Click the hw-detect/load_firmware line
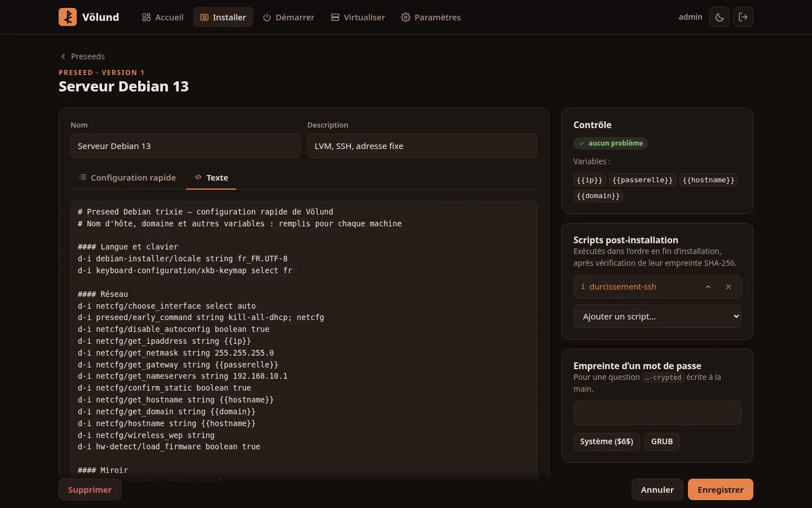This screenshot has width=812, height=508. coord(169,446)
